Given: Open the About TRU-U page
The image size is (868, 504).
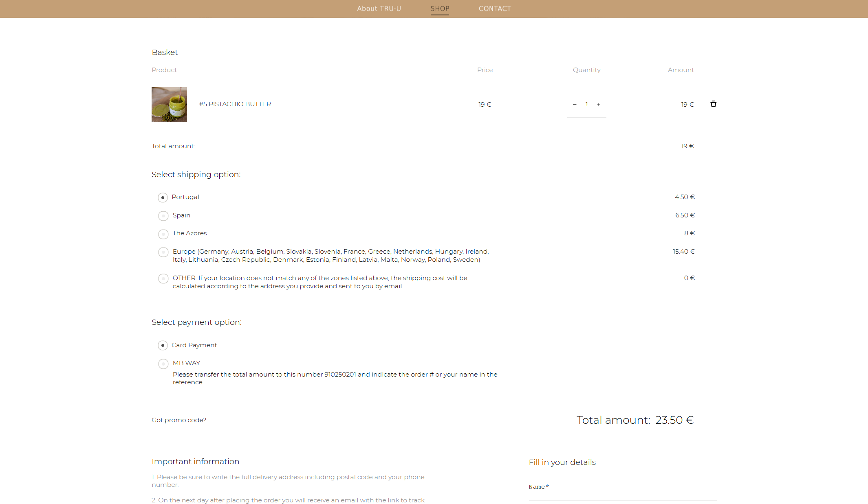Looking at the screenshot, I should point(379,9).
